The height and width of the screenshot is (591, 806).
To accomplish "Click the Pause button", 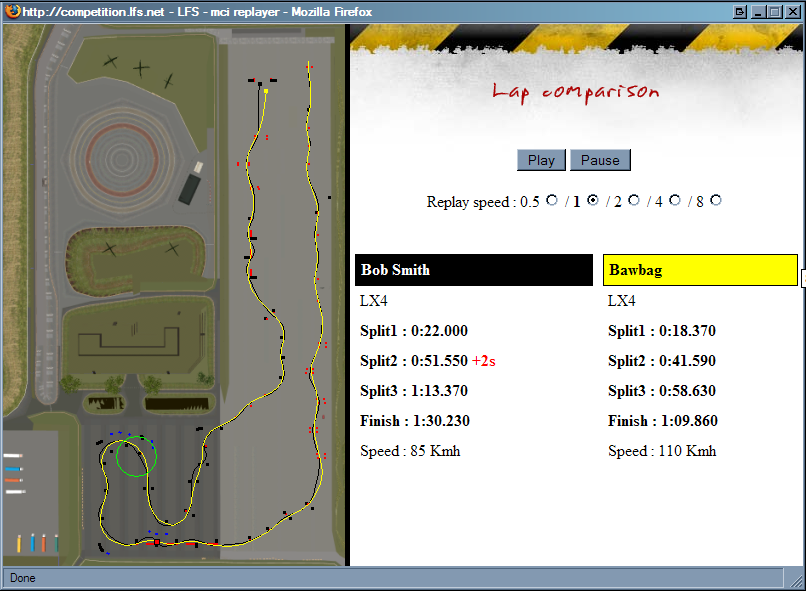I will click(x=600, y=160).
